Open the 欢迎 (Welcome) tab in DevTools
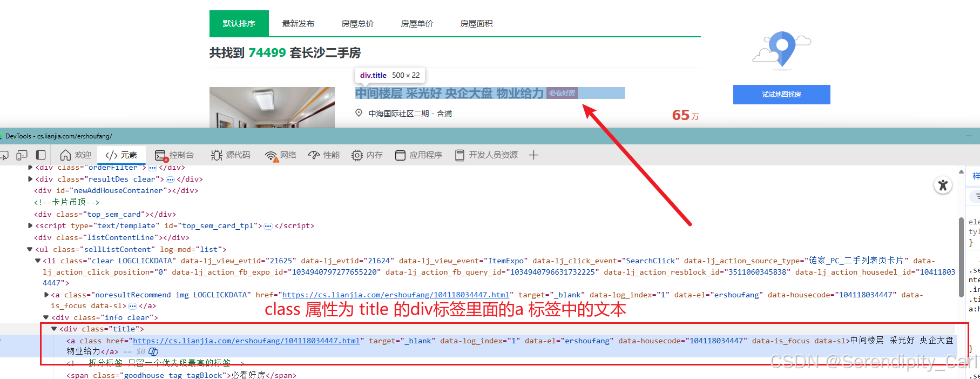This screenshot has height=379, width=980. tap(76, 155)
